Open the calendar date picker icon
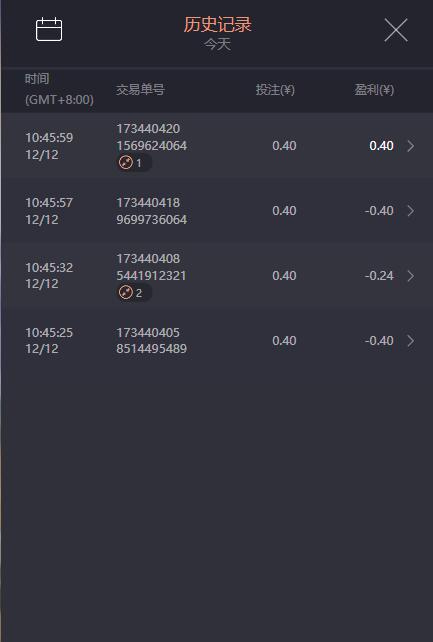 pyautogui.click(x=49, y=29)
